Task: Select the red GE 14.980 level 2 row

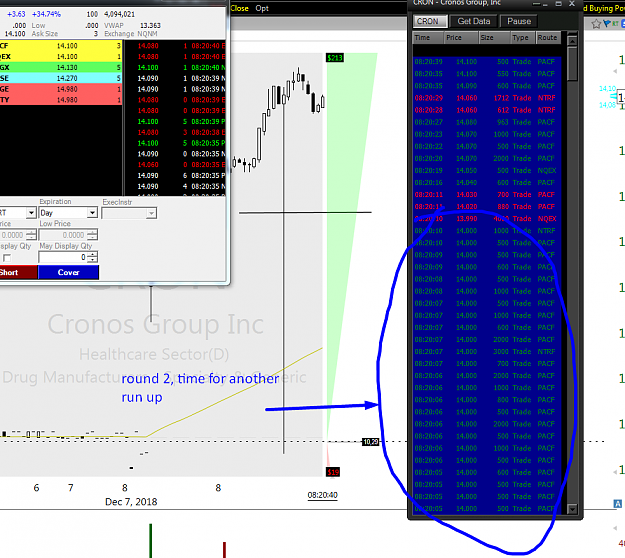Action: (x=61, y=89)
